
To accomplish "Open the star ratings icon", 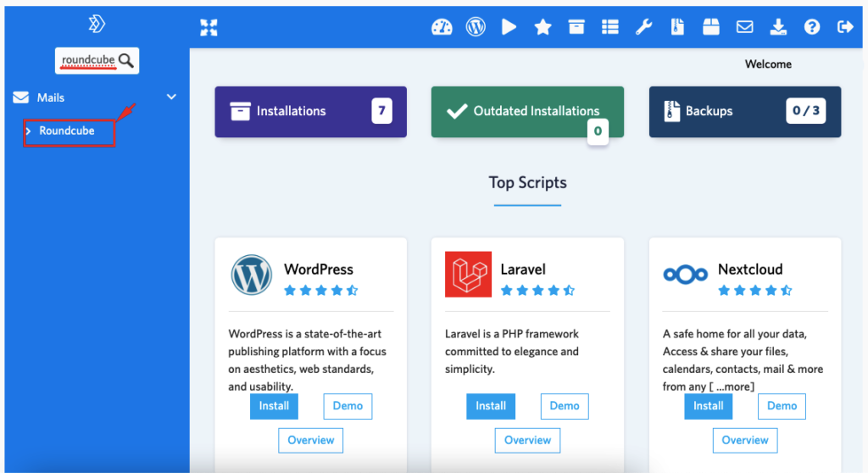I will tap(542, 26).
